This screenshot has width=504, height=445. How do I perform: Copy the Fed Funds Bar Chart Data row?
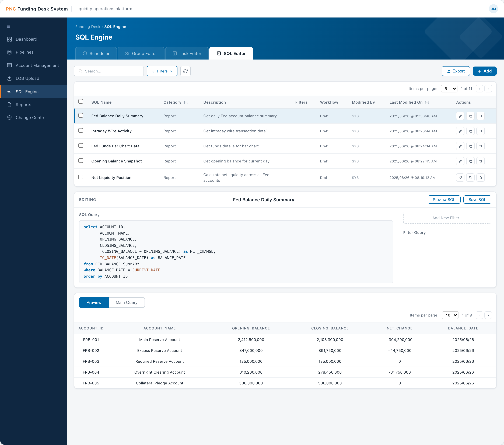point(470,146)
